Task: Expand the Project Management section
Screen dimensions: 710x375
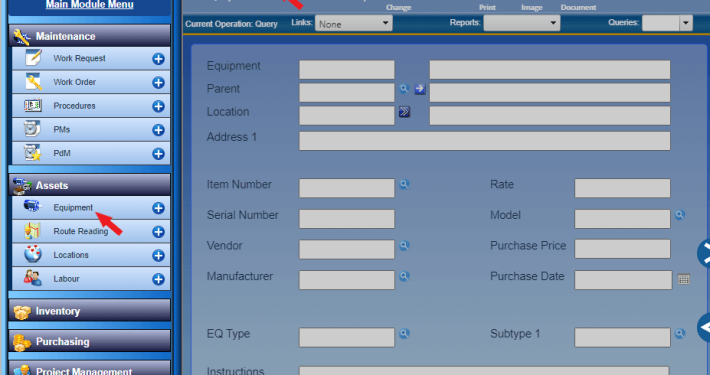Action: pyautogui.click(x=90, y=368)
